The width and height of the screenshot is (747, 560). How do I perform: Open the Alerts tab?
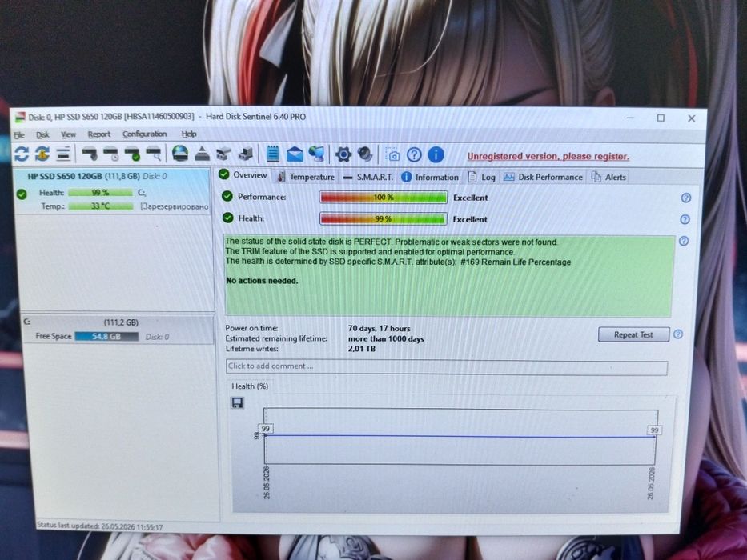(x=608, y=177)
